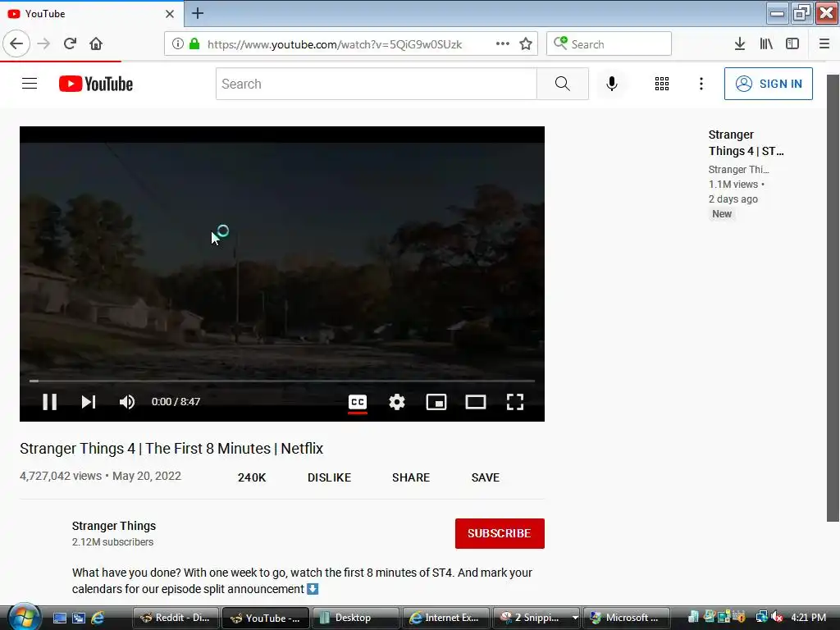This screenshot has height=630, width=840.
Task: Click the 0:00 / 8:47 time display
Action: (176, 402)
